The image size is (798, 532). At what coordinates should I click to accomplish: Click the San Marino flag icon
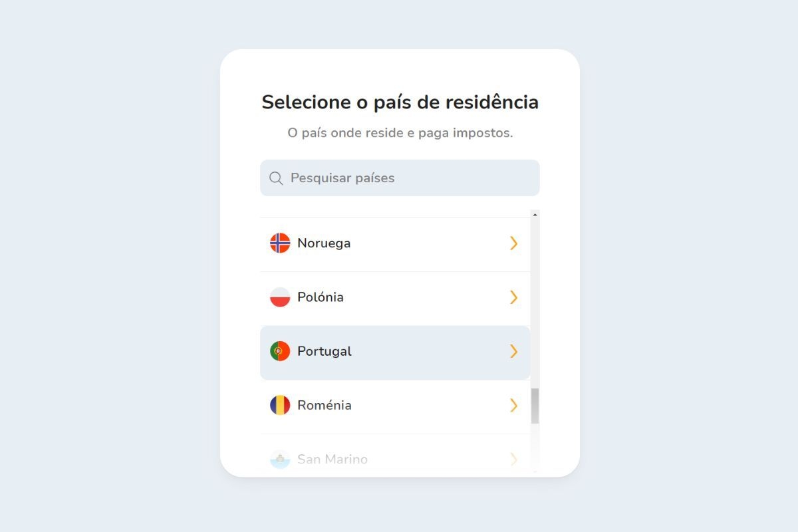tap(281, 459)
